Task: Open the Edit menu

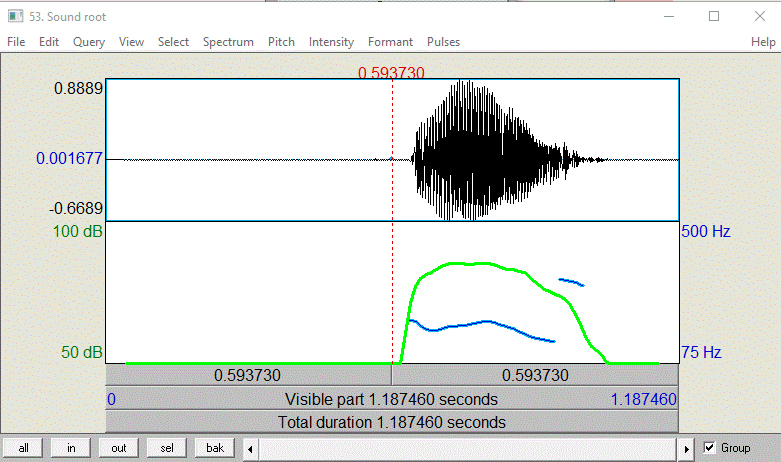Action: coord(49,42)
